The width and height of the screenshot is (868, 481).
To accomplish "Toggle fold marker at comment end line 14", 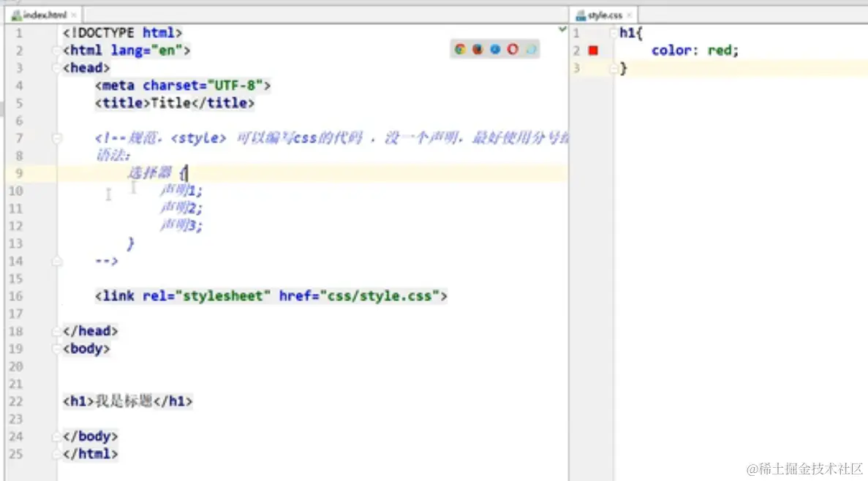I will click(x=56, y=261).
